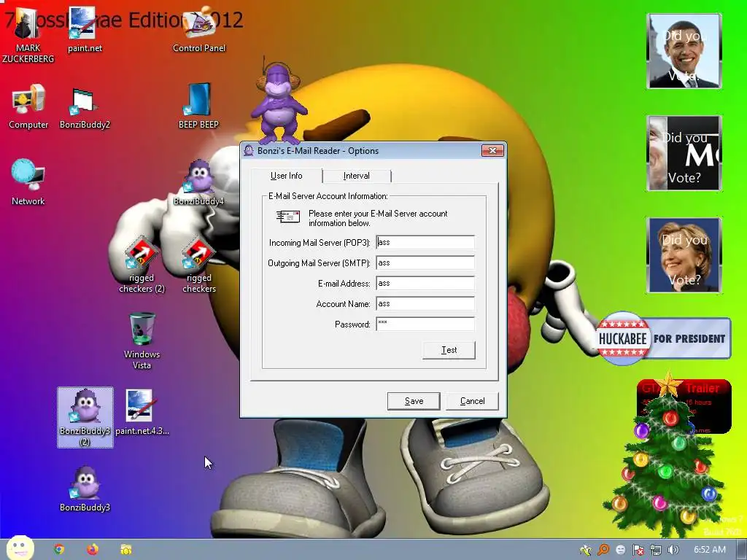Click the envelope icon in account information

click(x=288, y=217)
